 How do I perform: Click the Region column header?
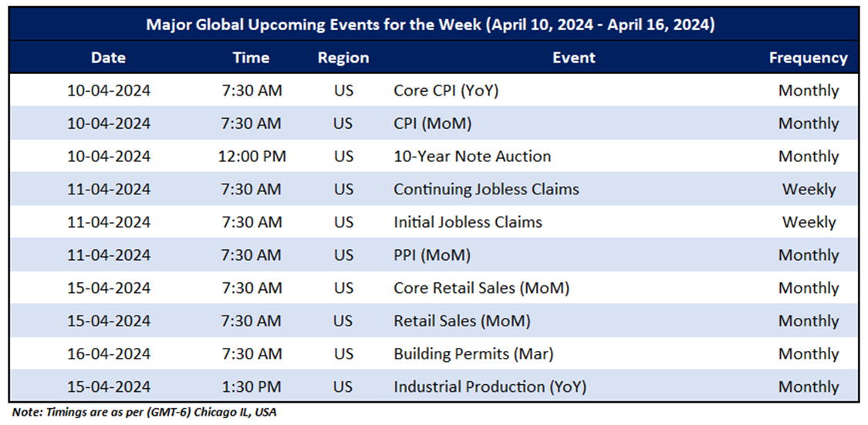[343, 58]
